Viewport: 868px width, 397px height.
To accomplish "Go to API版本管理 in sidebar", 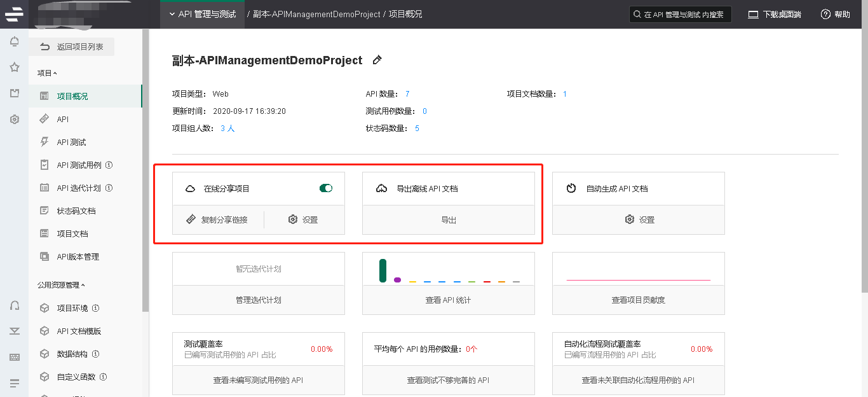I will point(78,257).
